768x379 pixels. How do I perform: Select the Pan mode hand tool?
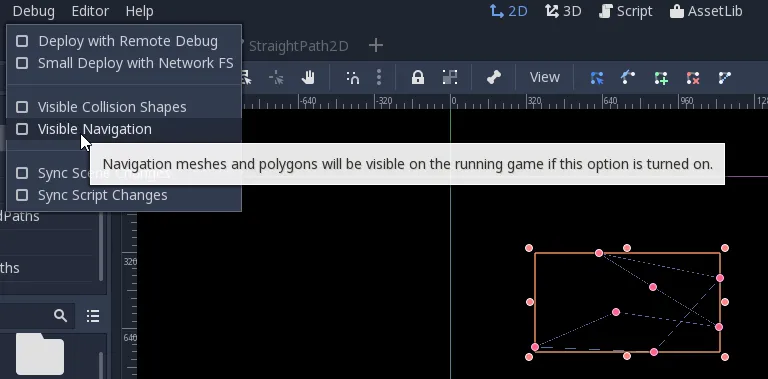pos(308,77)
